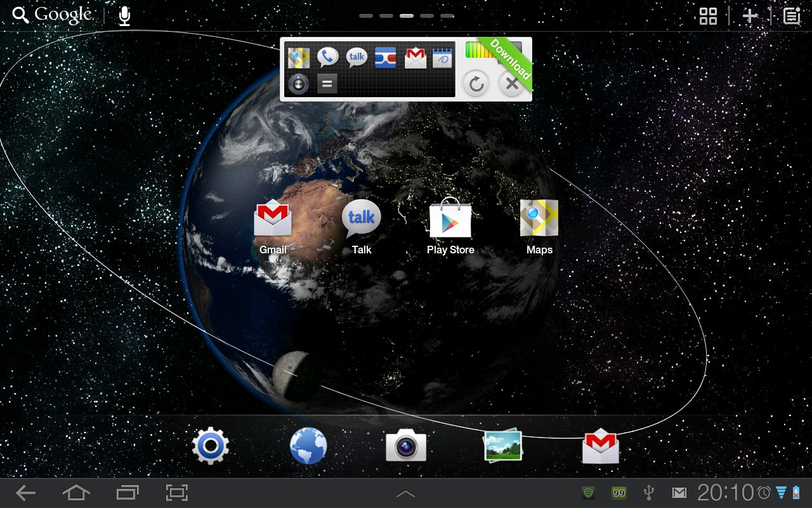Open Gmail from the home screen
Viewport: 812px width, 508px height.
click(x=273, y=225)
